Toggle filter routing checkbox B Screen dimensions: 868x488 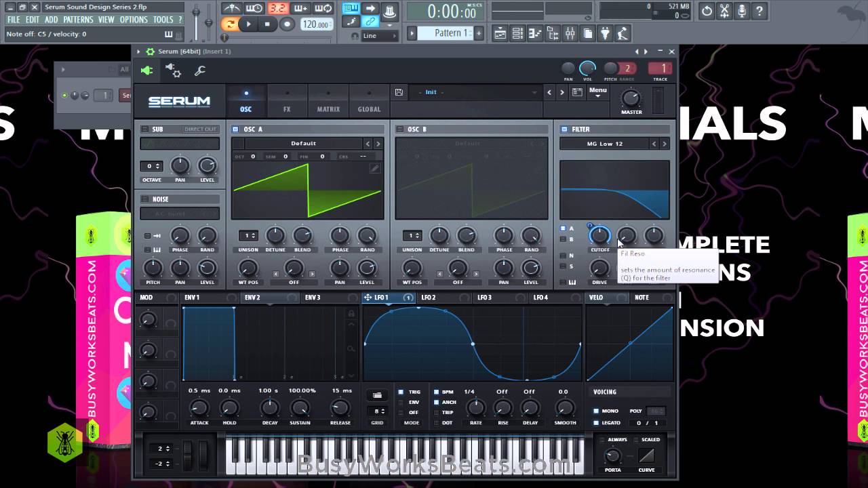(563, 239)
